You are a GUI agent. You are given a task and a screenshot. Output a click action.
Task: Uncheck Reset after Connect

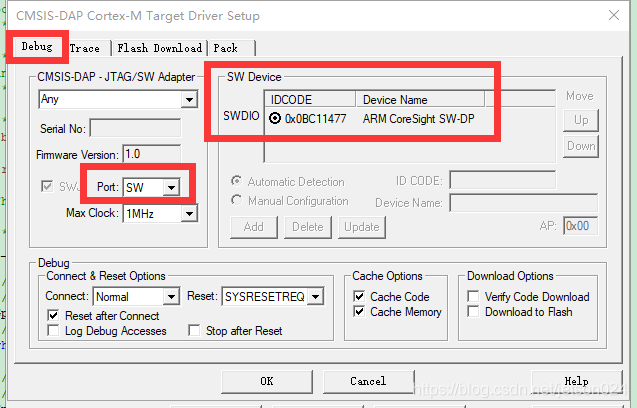[x=53, y=315]
